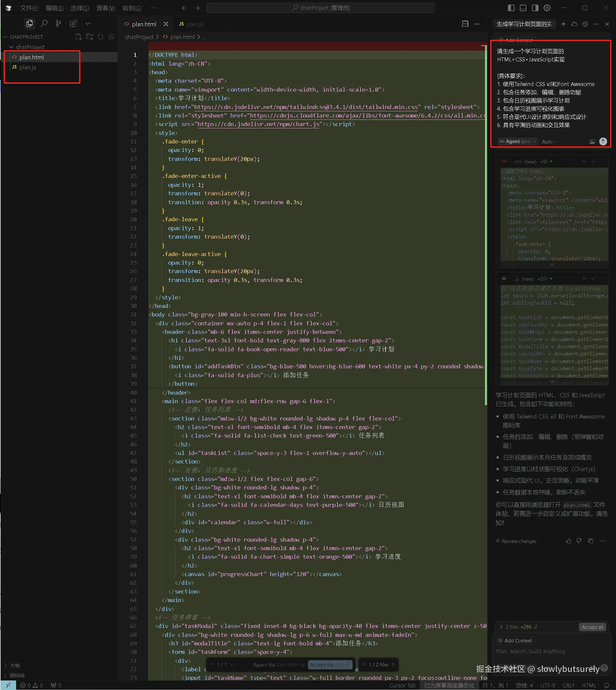Open editor more actions menu
Viewport: 616px width, 690px height.
tap(476, 24)
